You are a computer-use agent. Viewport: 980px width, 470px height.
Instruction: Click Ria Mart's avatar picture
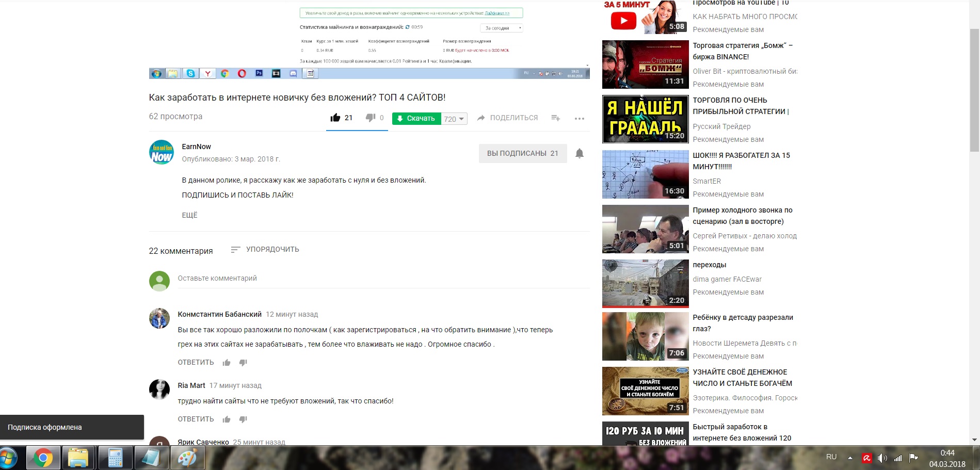(159, 390)
